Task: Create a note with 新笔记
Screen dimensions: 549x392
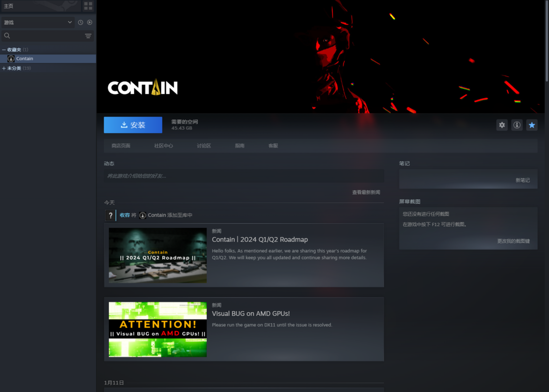Action: click(x=523, y=180)
